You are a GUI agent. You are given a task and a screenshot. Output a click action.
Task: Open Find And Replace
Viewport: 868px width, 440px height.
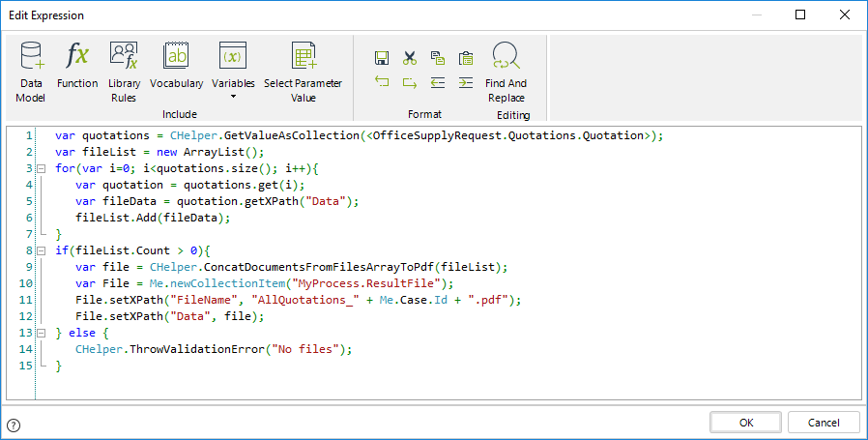click(506, 71)
